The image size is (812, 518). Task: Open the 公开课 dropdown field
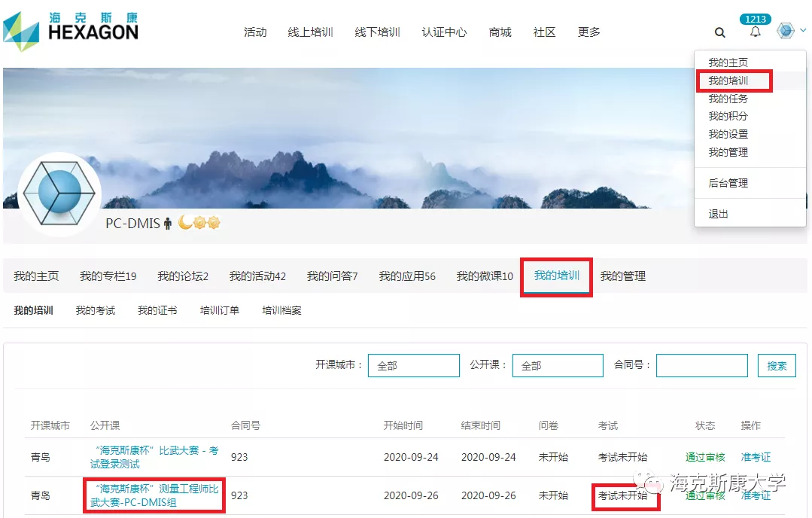tap(558, 366)
